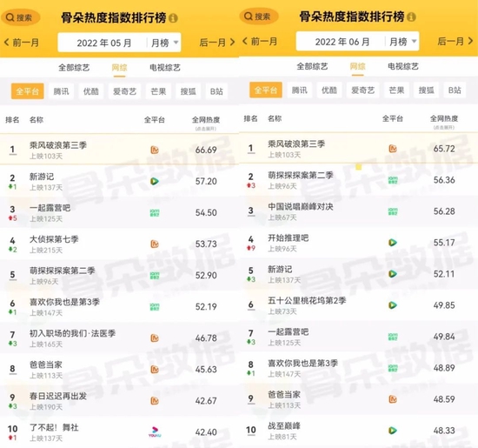Click Mango TV icon for 大侦探第七季

point(155,244)
